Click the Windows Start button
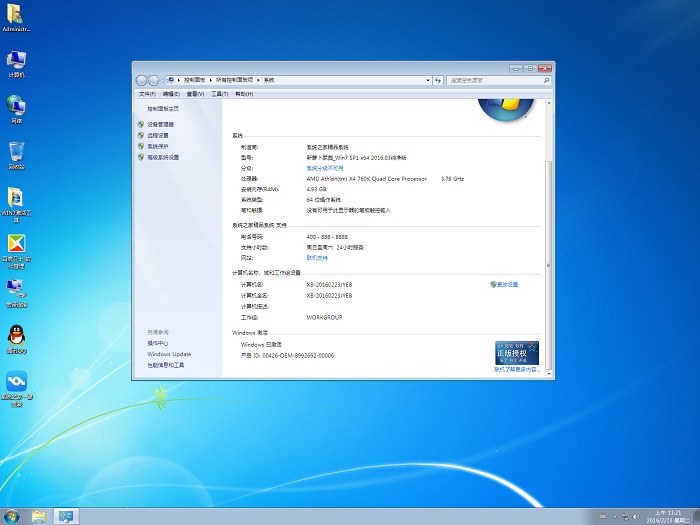700x525 pixels. (13, 516)
